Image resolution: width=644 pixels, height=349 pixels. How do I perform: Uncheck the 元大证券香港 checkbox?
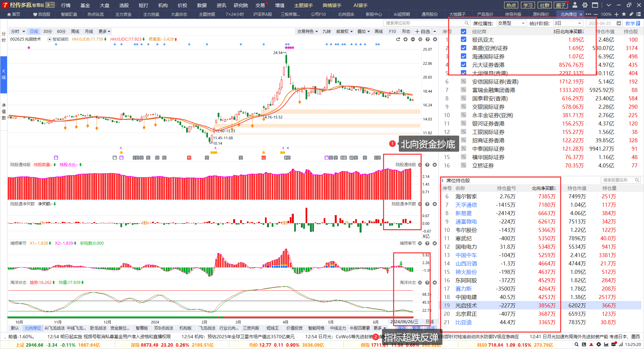464,65
